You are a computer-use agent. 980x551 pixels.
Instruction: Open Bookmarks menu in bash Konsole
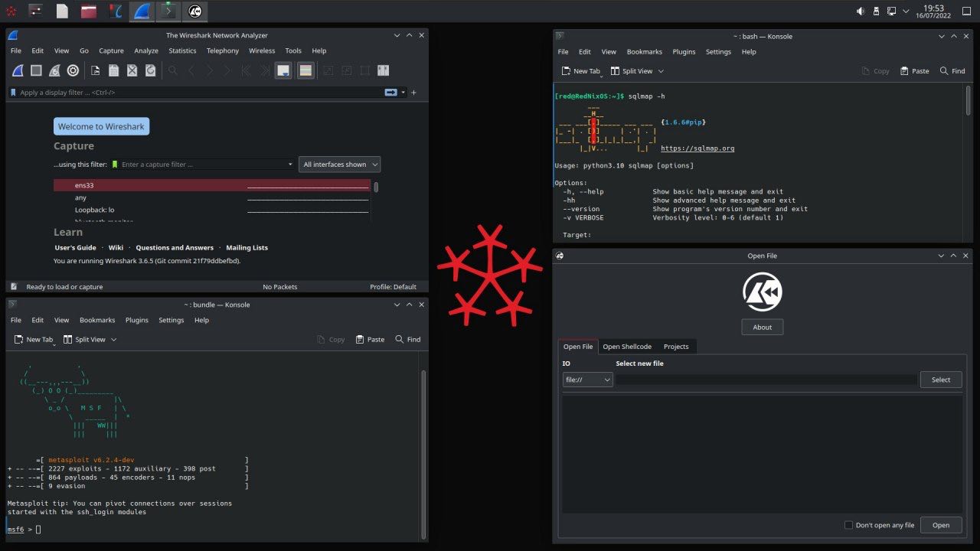pos(645,51)
